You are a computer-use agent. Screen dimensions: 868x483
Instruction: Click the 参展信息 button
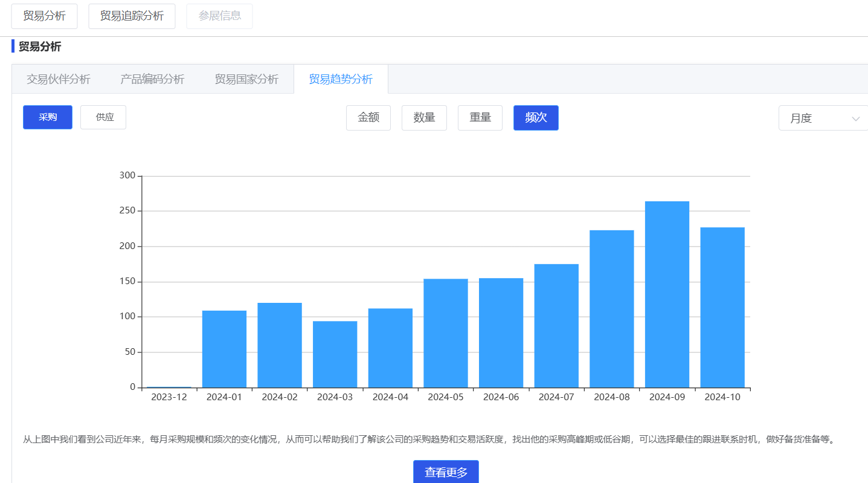[x=219, y=16]
